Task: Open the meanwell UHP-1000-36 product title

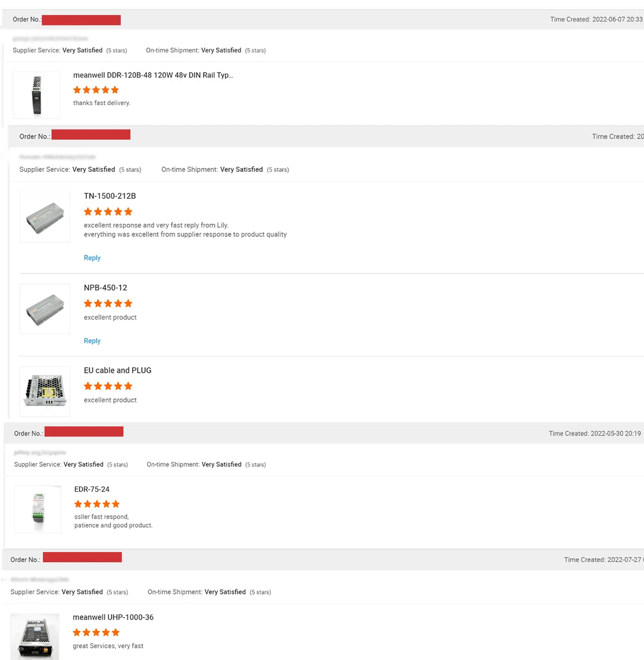Action: click(x=113, y=617)
